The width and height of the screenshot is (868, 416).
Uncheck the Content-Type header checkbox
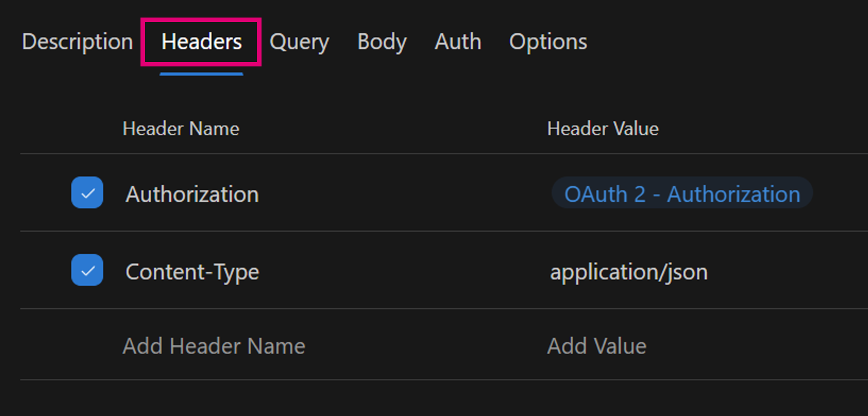[x=87, y=270]
